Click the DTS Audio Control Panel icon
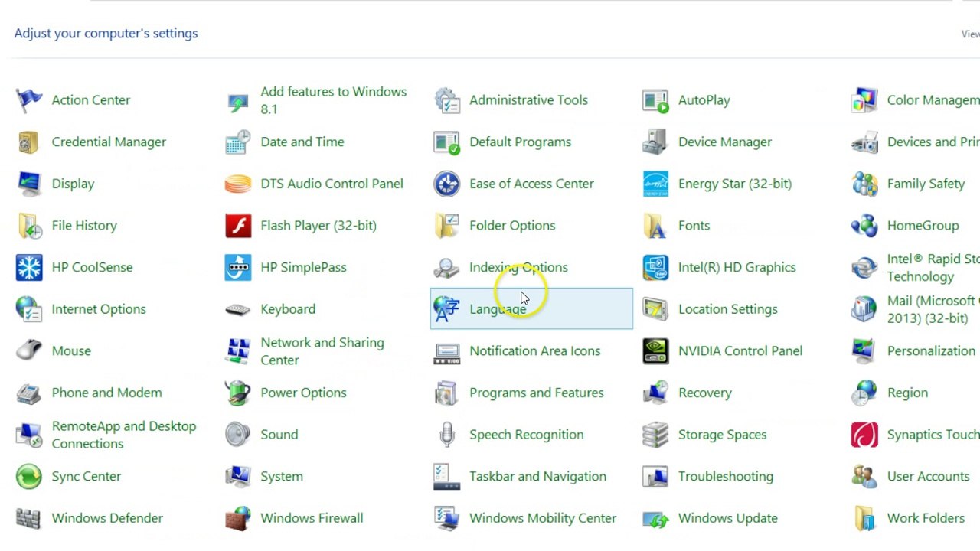The width and height of the screenshot is (980, 551). 238,184
